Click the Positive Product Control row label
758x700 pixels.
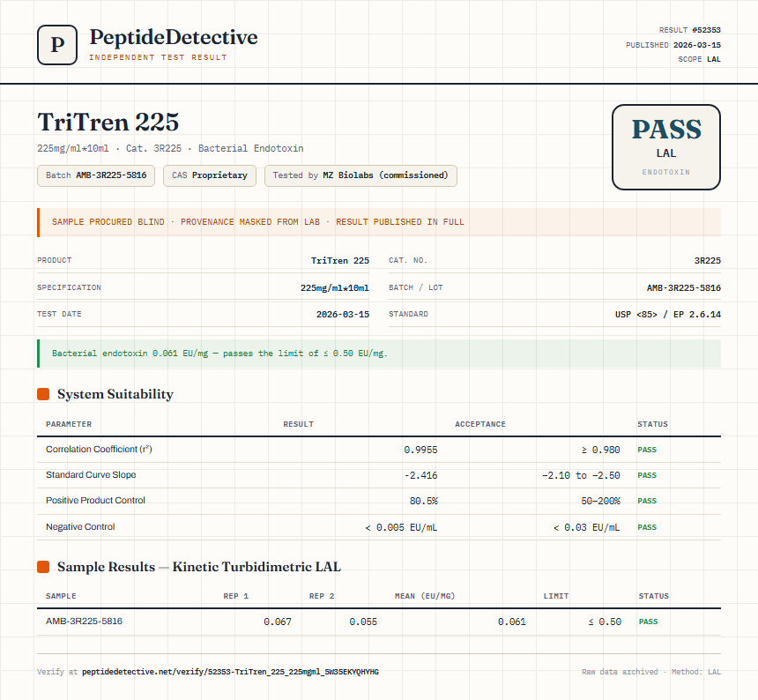(95, 501)
